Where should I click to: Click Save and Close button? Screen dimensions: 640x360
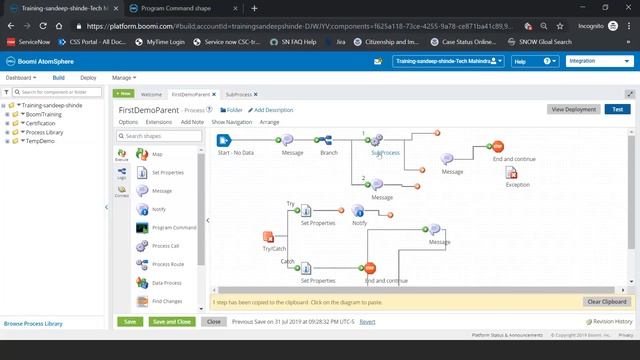coord(172,322)
